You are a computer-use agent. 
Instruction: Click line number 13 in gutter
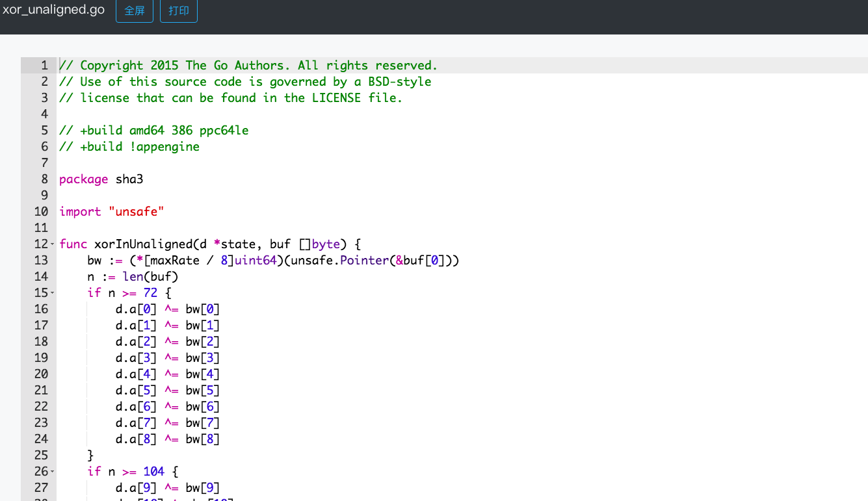tap(41, 261)
